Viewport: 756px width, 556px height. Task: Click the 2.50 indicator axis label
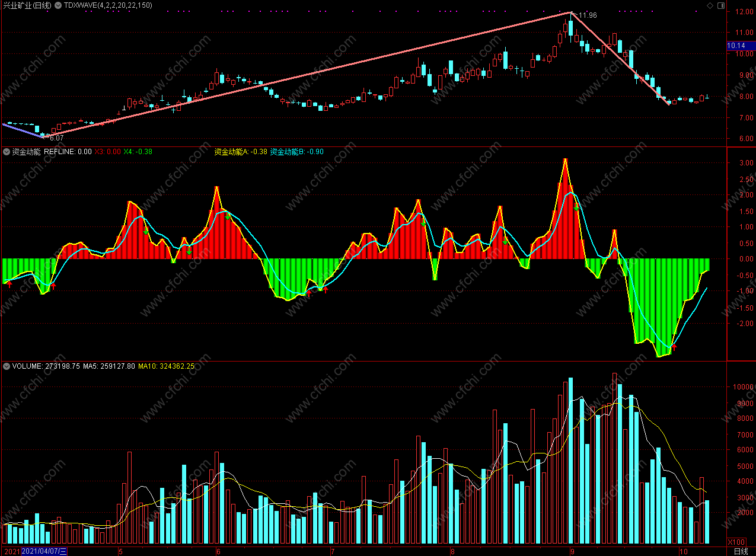[745, 178]
